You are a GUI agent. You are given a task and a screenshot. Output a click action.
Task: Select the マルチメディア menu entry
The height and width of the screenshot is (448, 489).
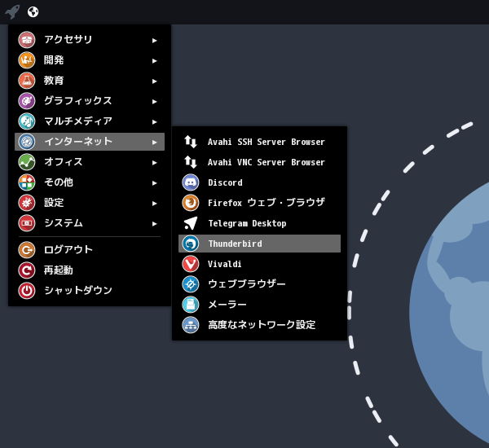click(90, 121)
